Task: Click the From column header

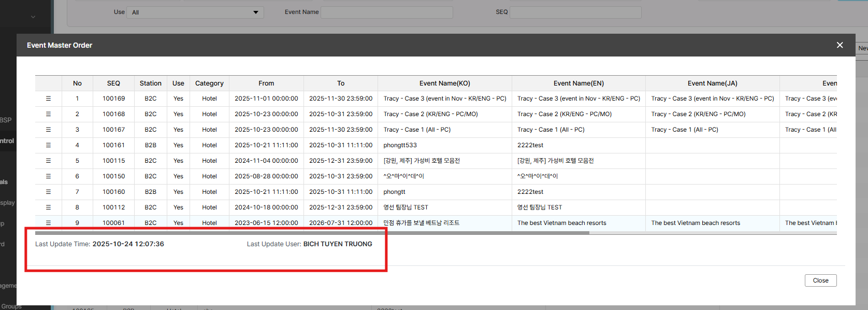Action: [266, 83]
